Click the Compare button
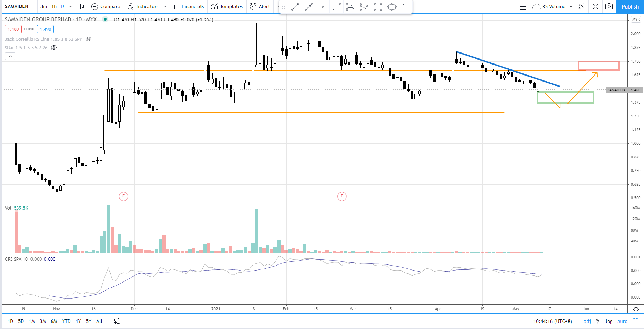The width and height of the screenshot is (644, 329). coord(106,6)
